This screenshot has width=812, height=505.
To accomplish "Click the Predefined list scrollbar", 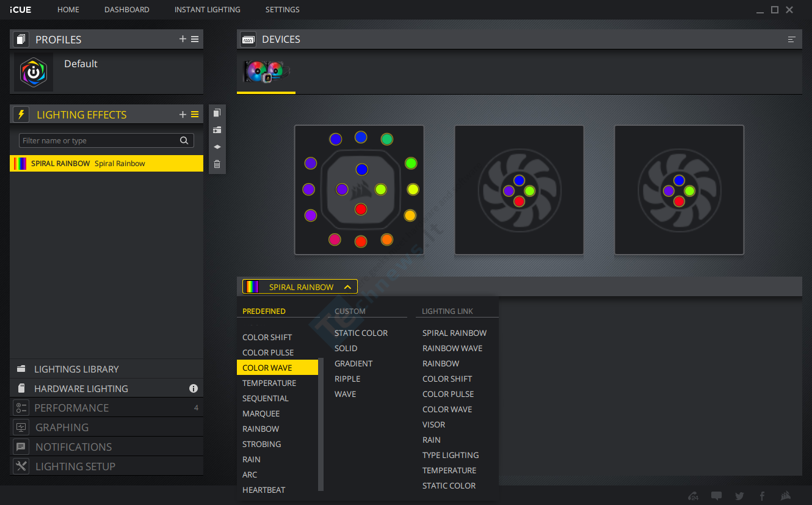I will point(321,424).
